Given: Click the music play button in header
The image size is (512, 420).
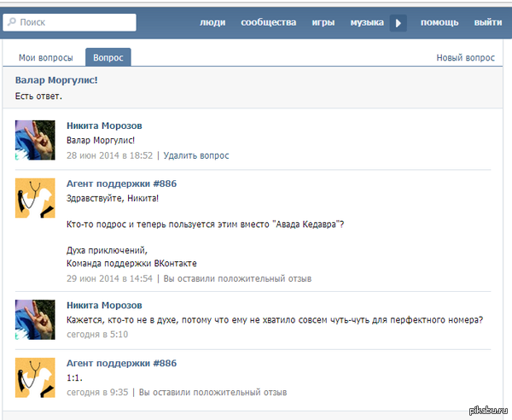Looking at the screenshot, I should [398, 23].
